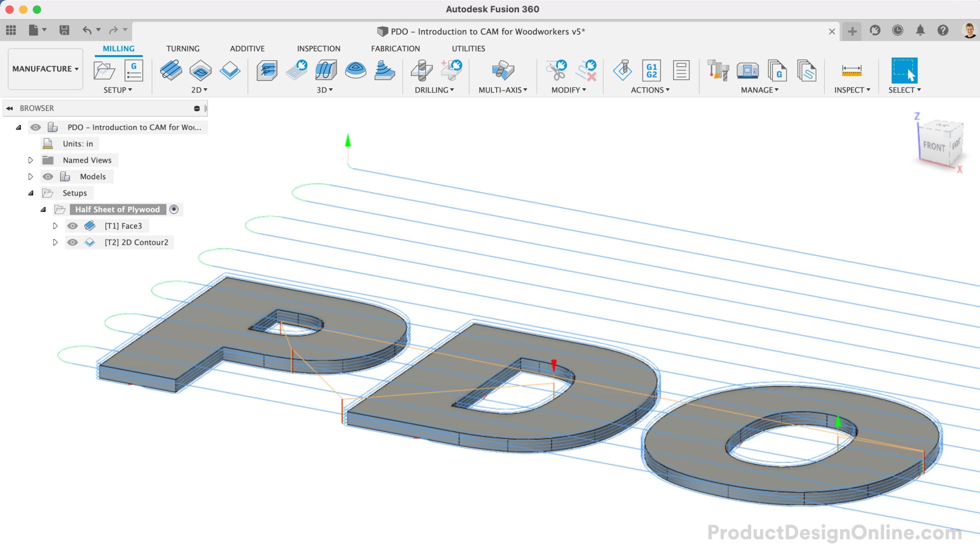Open the Setup Sheet icon
This screenshot has height=551, width=980.
[681, 70]
